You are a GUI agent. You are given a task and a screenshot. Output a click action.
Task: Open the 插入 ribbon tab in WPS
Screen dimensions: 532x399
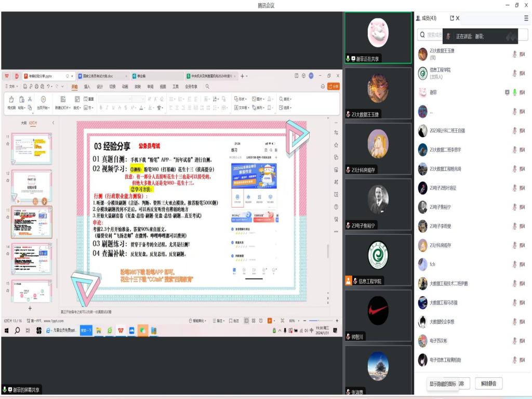point(87,87)
